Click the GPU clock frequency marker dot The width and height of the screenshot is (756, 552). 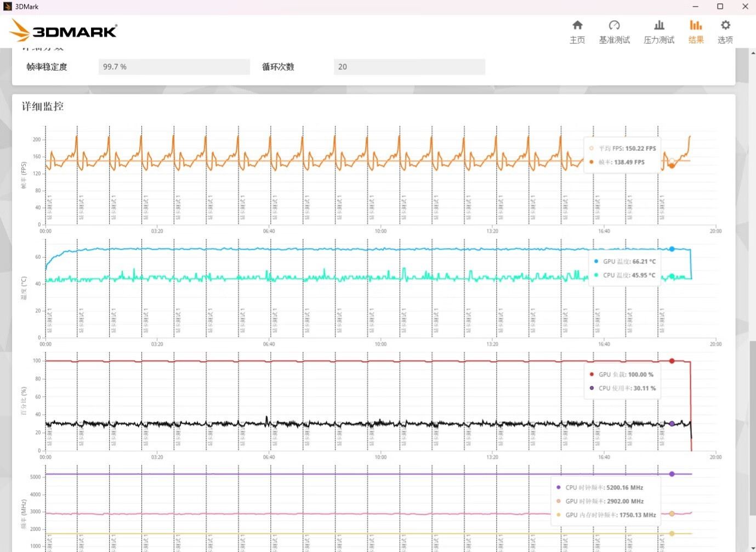point(672,514)
